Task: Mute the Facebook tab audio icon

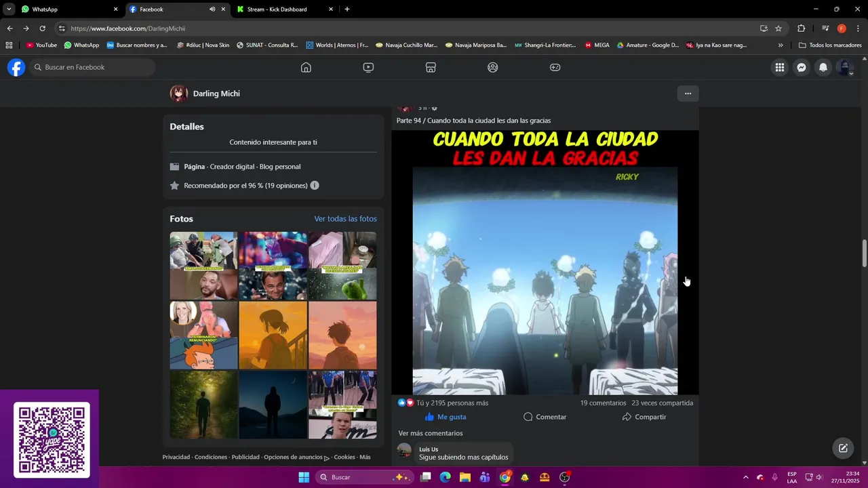Action: pyautogui.click(x=212, y=9)
